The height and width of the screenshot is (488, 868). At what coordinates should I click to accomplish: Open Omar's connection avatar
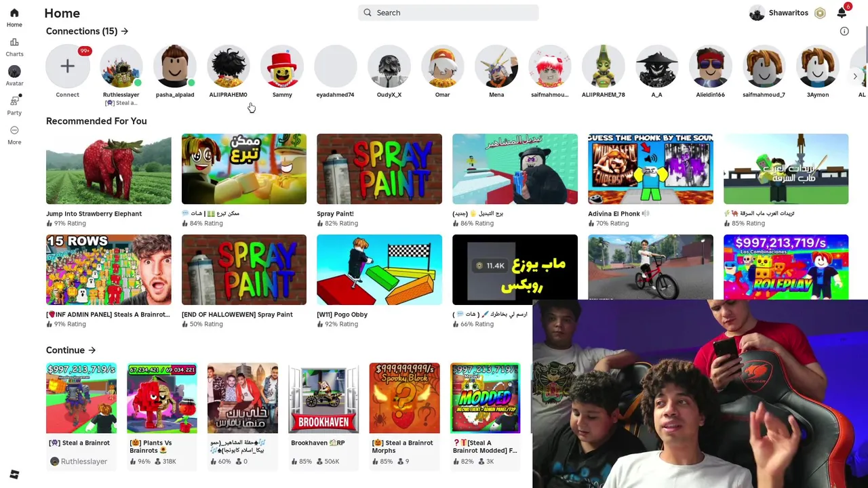(x=442, y=66)
